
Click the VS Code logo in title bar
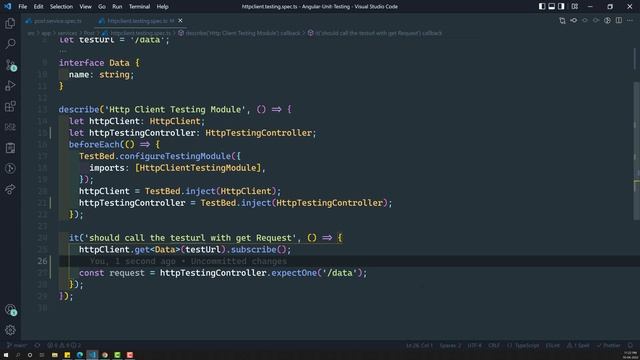coord(8,7)
